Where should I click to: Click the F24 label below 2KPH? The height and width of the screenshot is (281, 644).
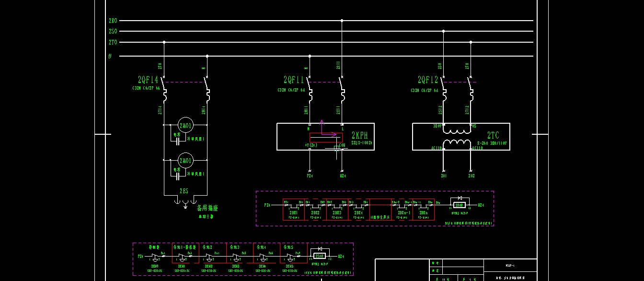coord(310,176)
